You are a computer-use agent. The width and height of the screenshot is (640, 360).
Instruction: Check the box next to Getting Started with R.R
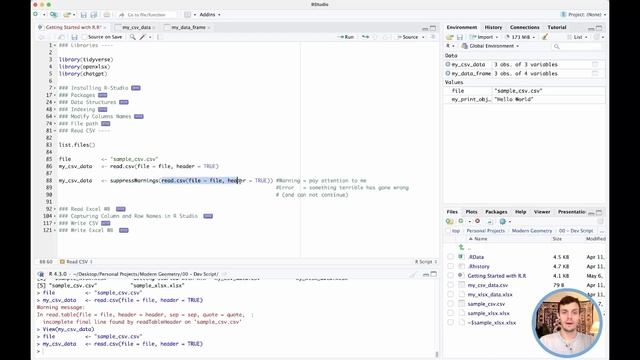(450, 276)
